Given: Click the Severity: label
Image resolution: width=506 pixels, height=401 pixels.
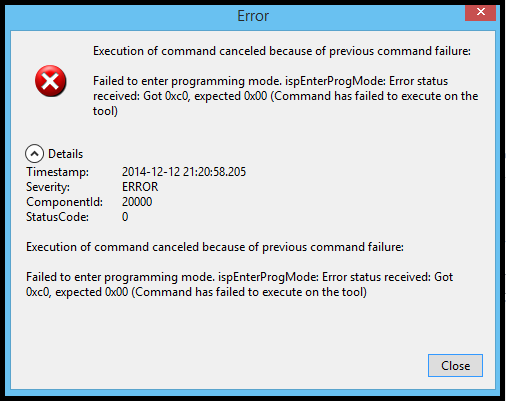Looking at the screenshot, I should (x=48, y=187).
